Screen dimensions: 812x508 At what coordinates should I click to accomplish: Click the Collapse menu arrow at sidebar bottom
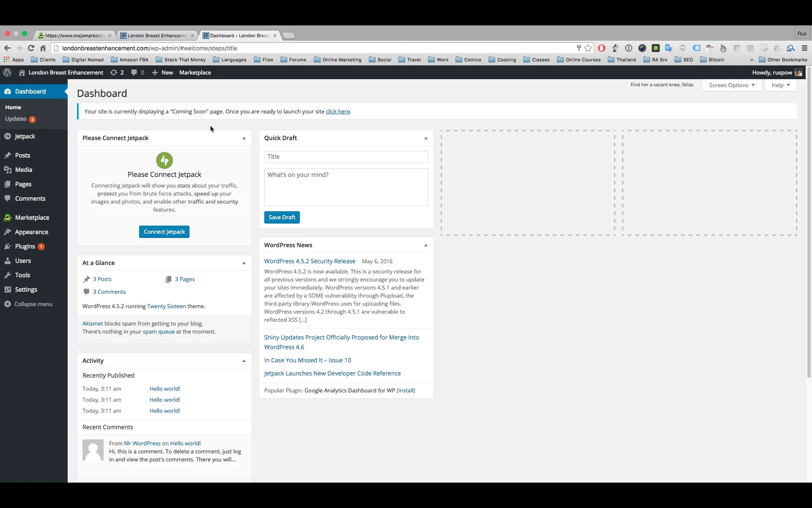8,304
